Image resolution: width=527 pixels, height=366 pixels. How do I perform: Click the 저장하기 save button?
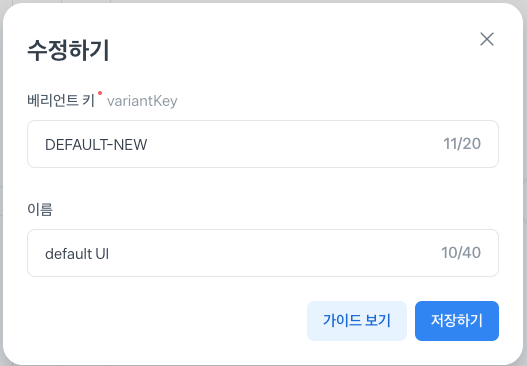tap(457, 321)
